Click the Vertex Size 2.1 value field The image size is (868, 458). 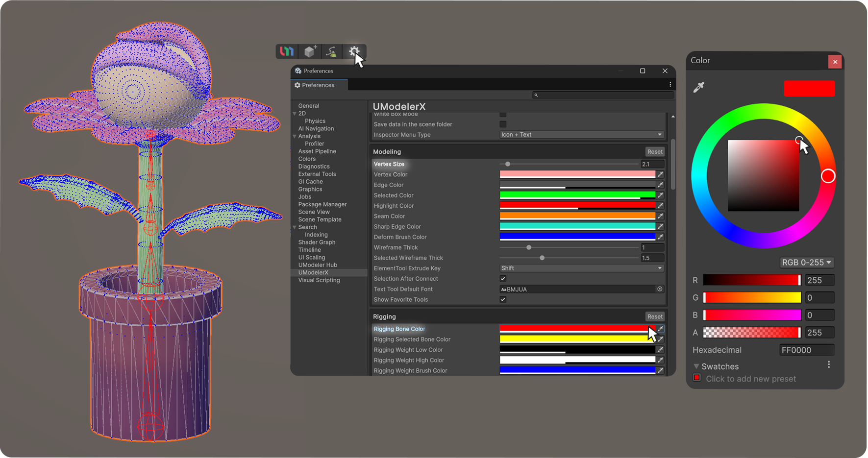click(652, 164)
